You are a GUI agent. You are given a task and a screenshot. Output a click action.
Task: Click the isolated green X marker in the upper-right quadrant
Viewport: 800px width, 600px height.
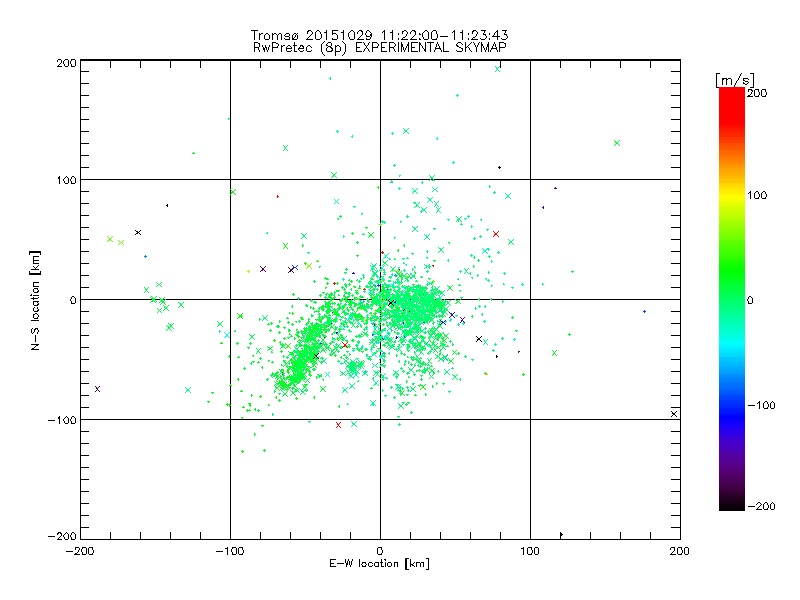click(x=617, y=143)
